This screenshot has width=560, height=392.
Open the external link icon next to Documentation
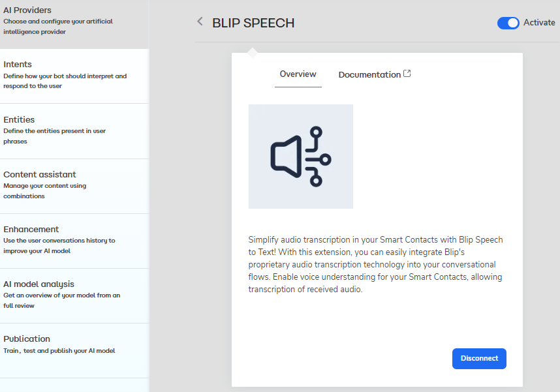click(x=407, y=74)
